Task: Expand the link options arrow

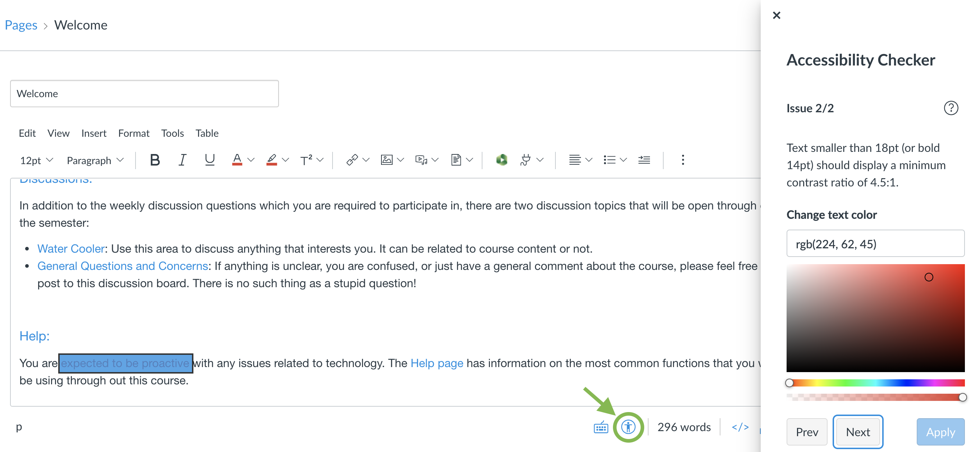Action: click(x=366, y=160)
